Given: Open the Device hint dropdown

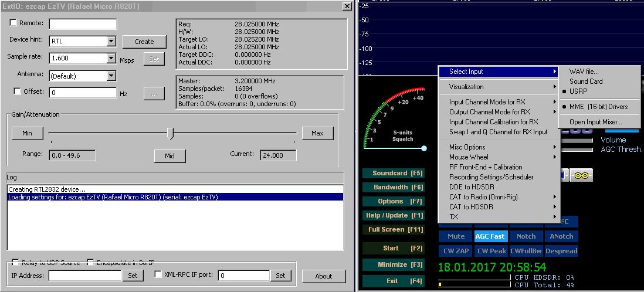Looking at the screenshot, I should (111, 41).
